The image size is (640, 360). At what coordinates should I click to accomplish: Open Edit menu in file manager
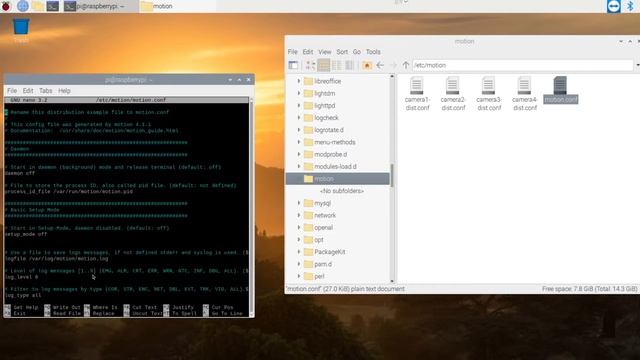tap(308, 52)
